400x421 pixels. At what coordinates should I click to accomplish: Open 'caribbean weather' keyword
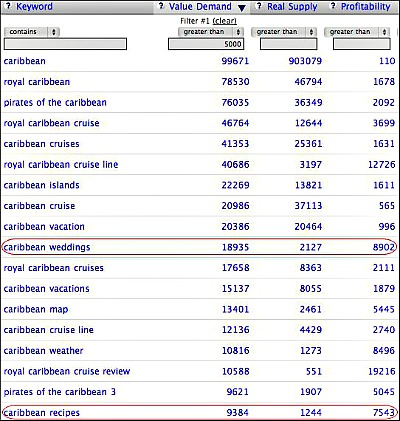(x=43, y=351)
